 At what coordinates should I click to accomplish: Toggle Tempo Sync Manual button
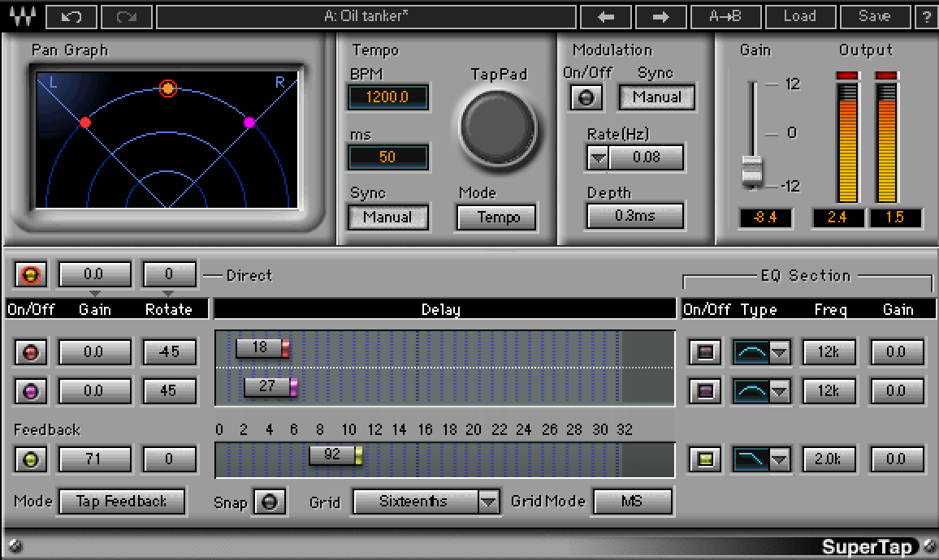387,217
